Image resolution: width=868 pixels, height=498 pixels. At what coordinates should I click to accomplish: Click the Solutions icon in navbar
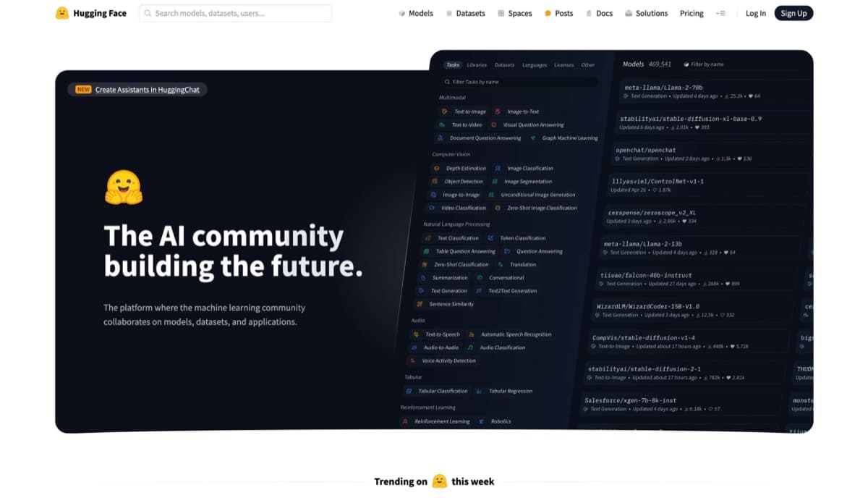pos(629,14)
